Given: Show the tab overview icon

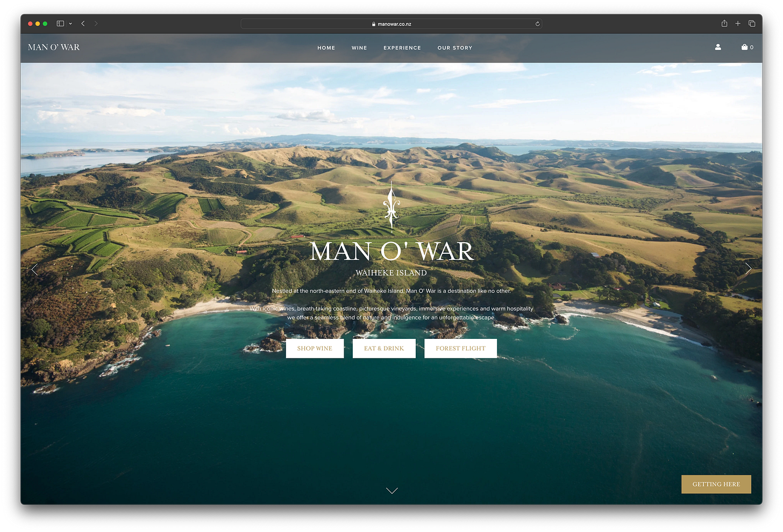Looking at the screenshot, I should point(752,24).
